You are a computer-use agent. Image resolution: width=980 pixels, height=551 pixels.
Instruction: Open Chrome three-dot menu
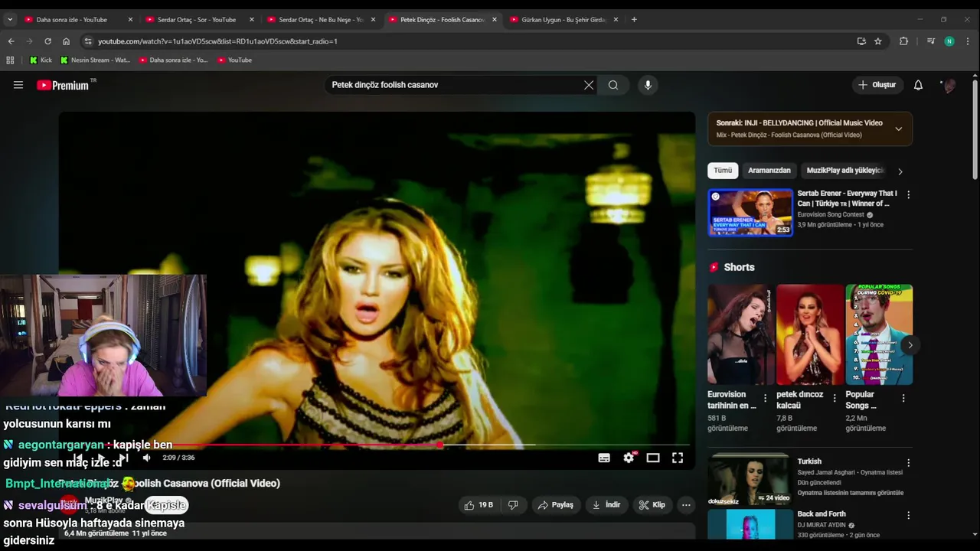(969, 41)
